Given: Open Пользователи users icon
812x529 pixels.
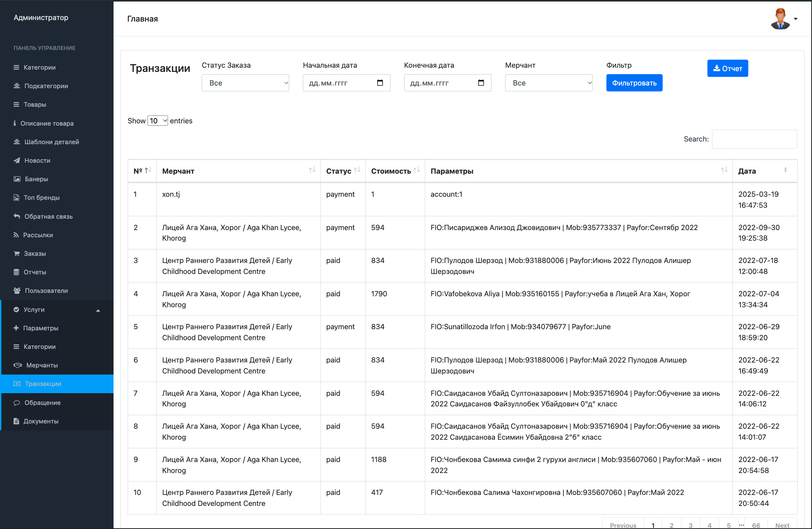Looking at the screenshot, I should pyautogui.click(x=17, y=291).
